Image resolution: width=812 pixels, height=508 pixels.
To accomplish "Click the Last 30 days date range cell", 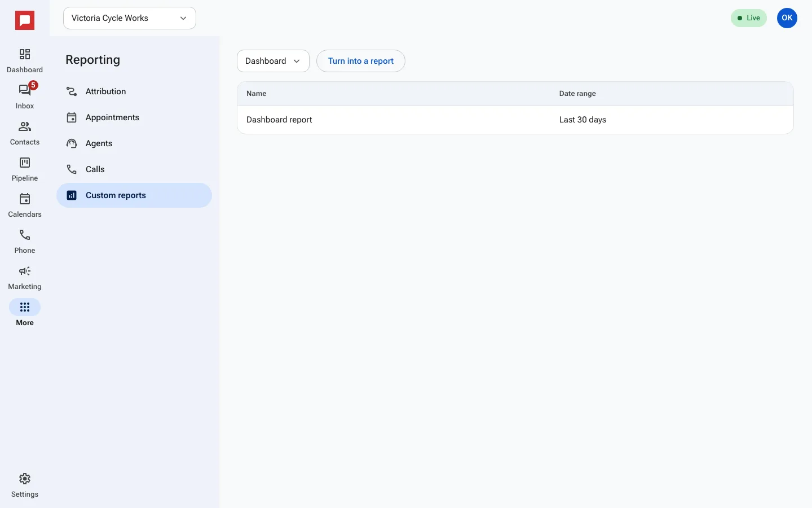I will (x=582, y=120).
